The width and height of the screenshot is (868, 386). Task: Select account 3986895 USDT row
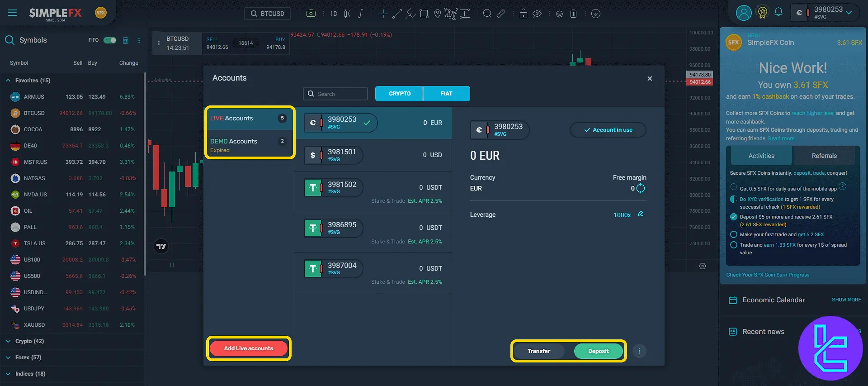(x=373, y=233)
